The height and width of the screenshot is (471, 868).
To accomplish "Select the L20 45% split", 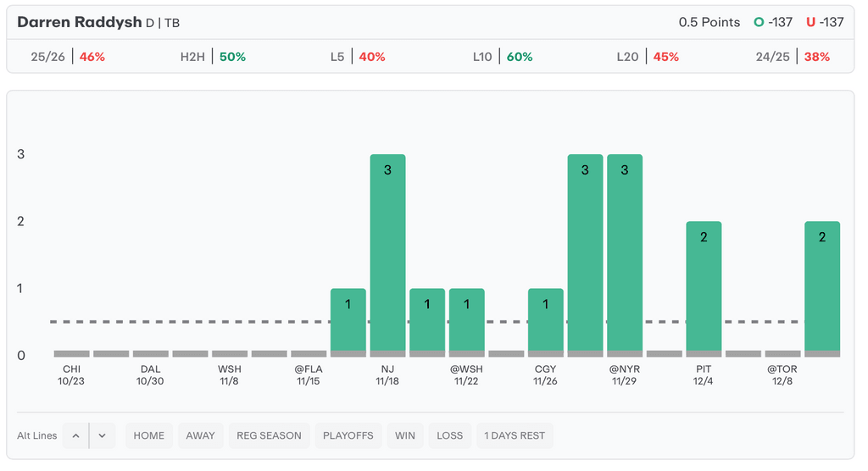I will (x=648, y=57).
